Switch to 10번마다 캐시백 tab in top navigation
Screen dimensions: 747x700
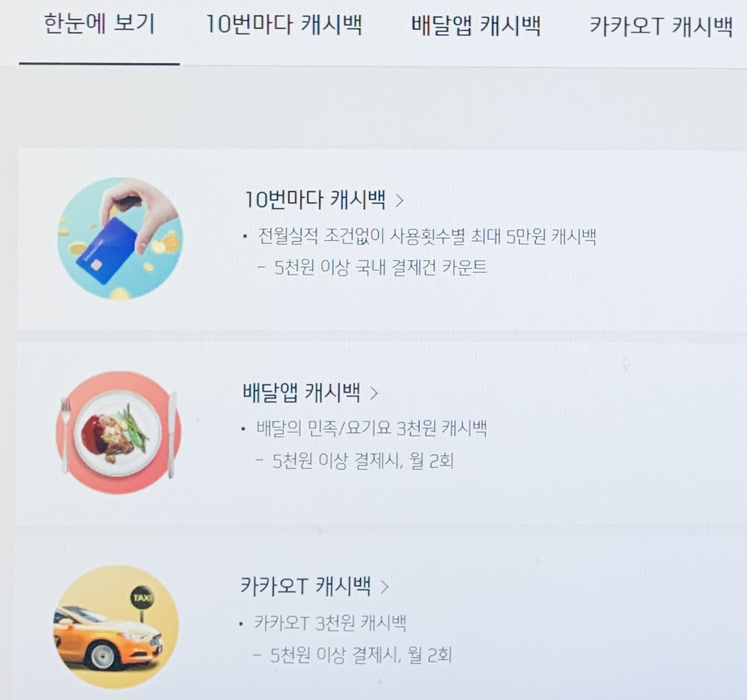pyautogui.click(x=284, y=24)
